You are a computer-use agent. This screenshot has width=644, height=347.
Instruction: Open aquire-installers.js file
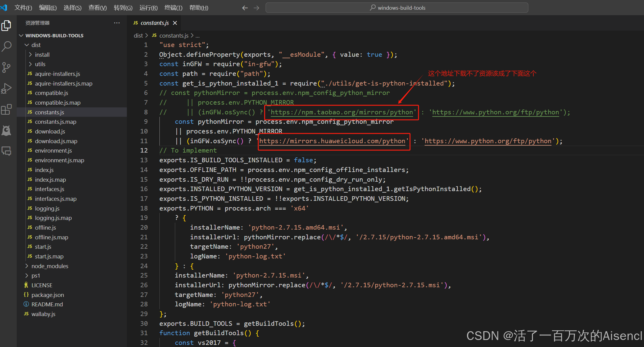click(x=57, y=74)
